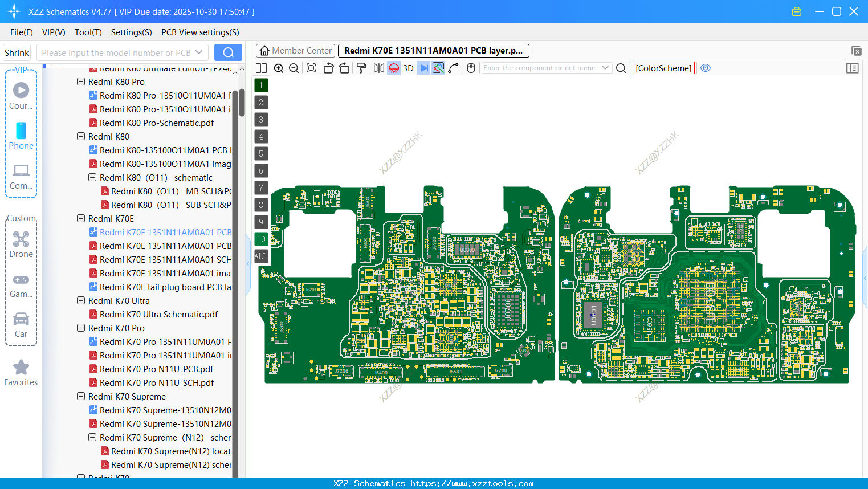The height and width of the screenshot is (489, 868).
Task: Open the PCB View settings menu
Action: pyautogui.click(x=200, y=32)
